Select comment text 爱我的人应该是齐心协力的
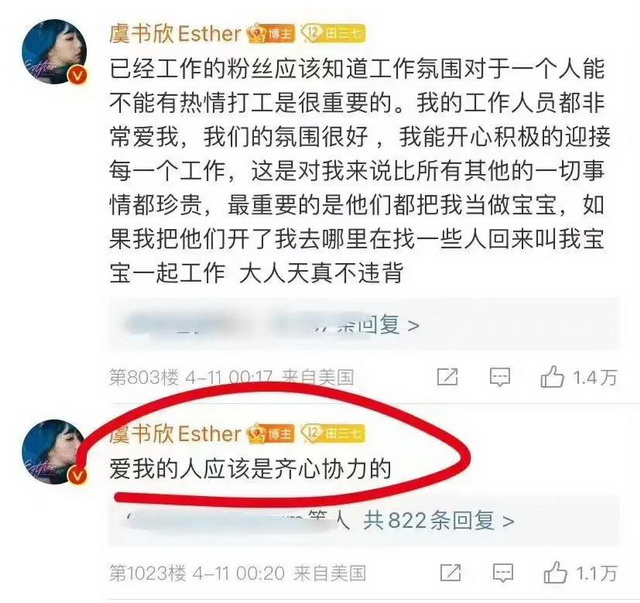 (250, 469)
